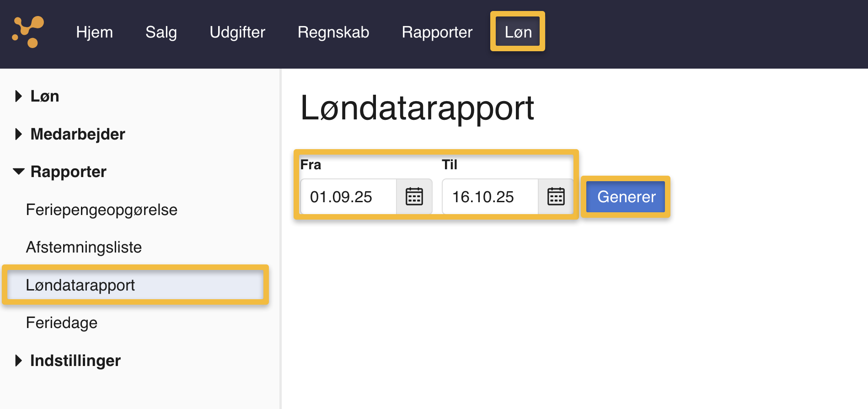Switch to the Salg section
The height and width of the screenshot is (409, 868).
pyautogui.click(x=161, y=32)
